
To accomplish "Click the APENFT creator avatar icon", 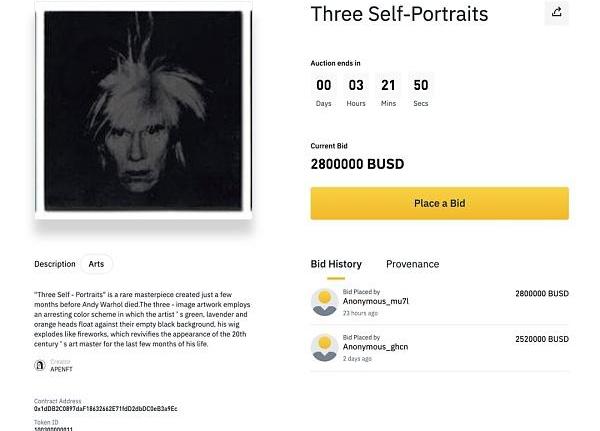I will pyautogui.click(x=40, y=365).
